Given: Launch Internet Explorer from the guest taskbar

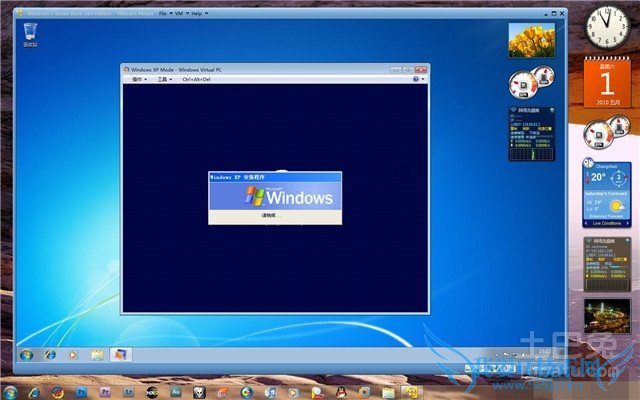Looking at the screenshot, I should pyautogui.click(x=50, y=355).
